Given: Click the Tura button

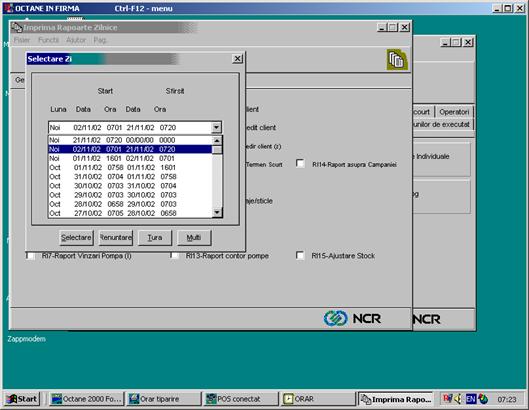Looking at the screenshot, I should pos(155,238).
